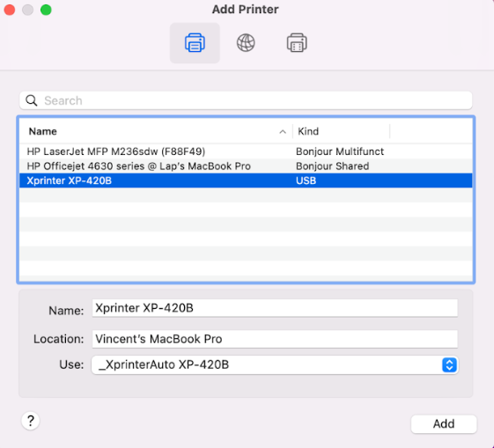Expand the Use driver dropdown arrows
The height and width of the screenshot is (448, 494).
[x=449, y=365]
